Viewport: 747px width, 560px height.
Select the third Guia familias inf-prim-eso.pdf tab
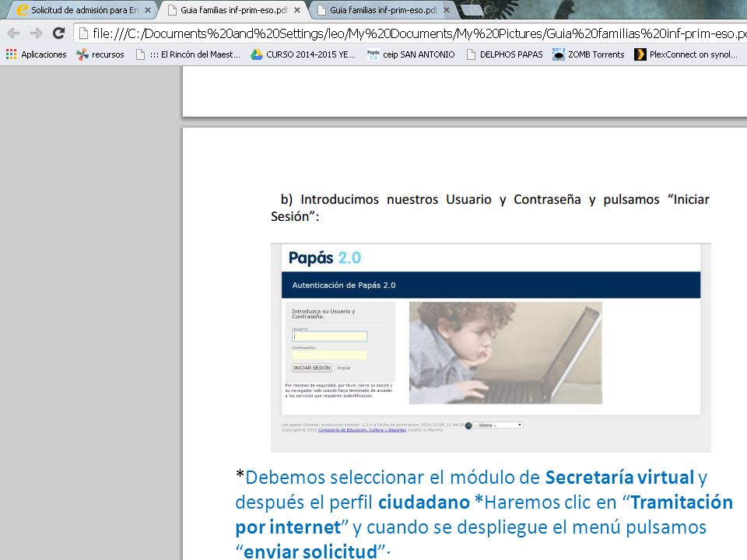point(383,10)
